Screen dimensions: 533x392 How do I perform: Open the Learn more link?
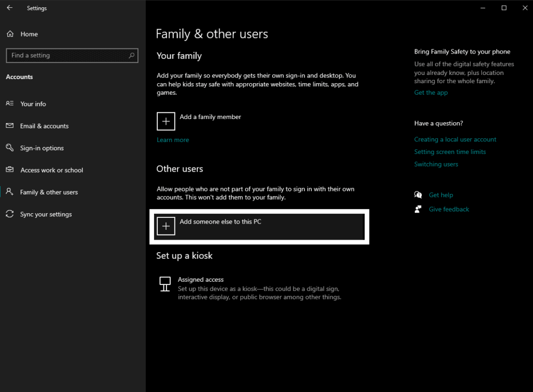[172, 139]
